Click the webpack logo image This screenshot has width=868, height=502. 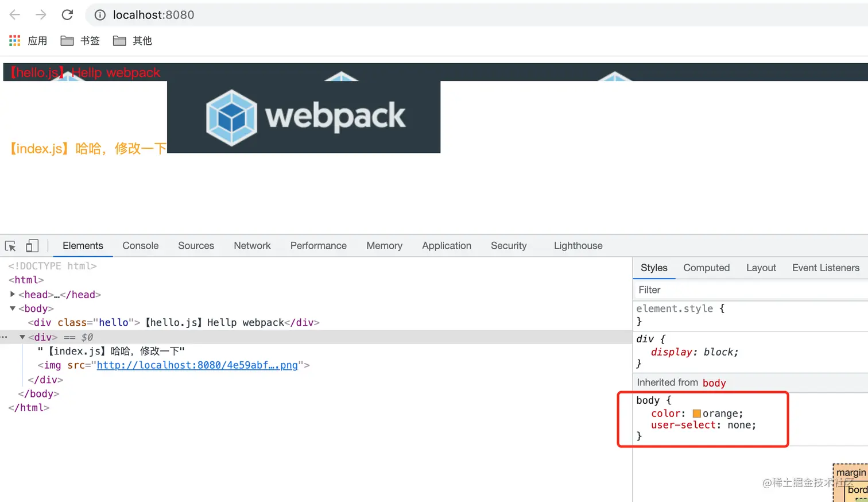(x=304, y=117)
